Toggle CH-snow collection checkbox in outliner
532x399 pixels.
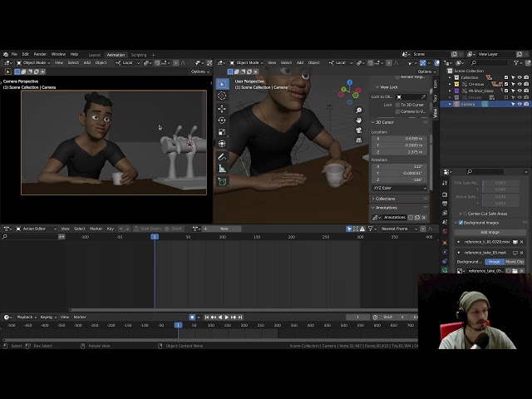point(506,84)
